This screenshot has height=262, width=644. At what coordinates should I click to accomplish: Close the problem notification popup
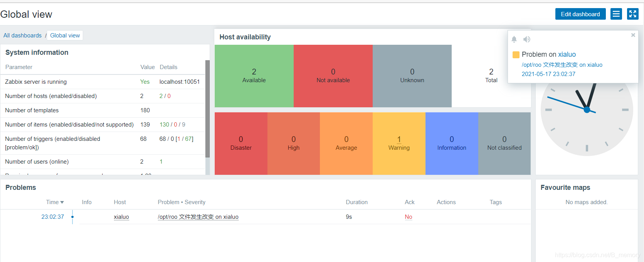(x=633, y=35)
